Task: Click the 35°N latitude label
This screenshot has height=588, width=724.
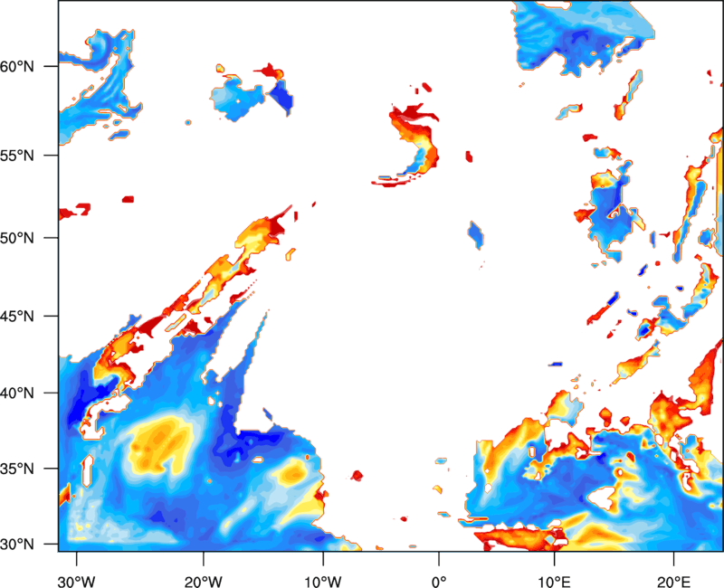Action: tap(17, 469)
